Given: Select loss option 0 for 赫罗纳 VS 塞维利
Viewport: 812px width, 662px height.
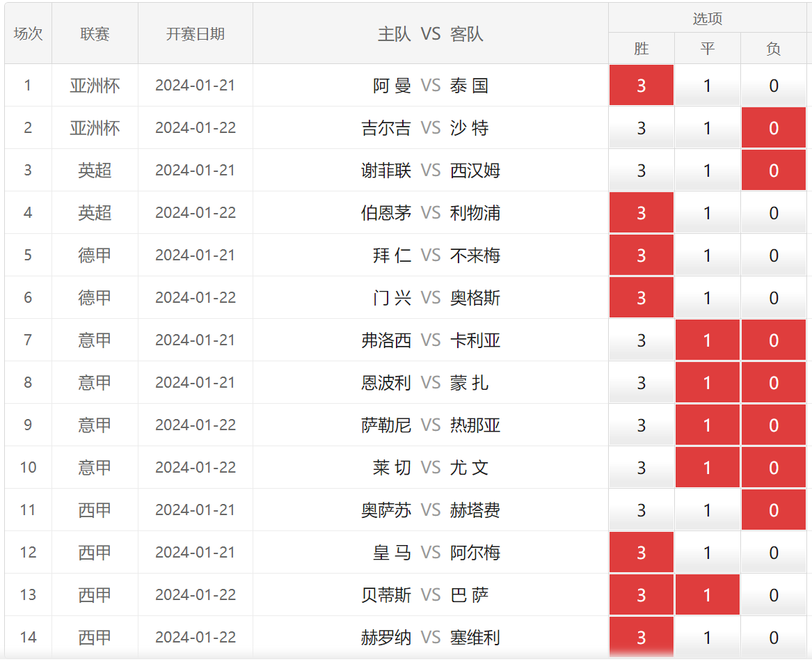Looking at the screenshot, I should click(x=774, y=637).
